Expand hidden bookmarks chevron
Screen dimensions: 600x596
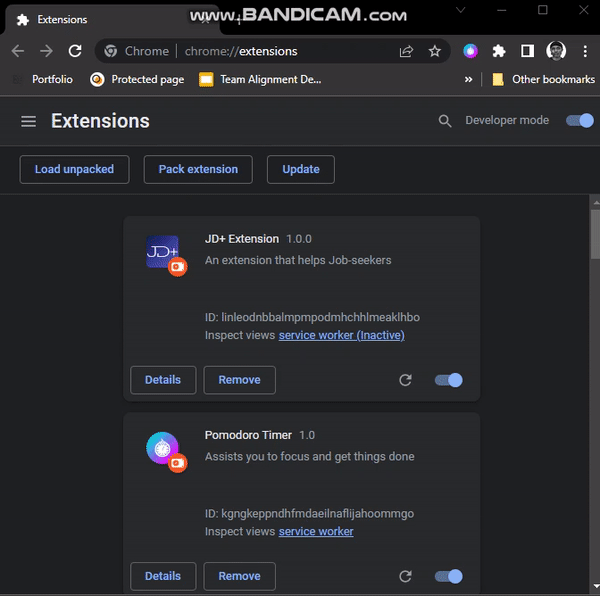pyautogui.click(x=468, y=79)
